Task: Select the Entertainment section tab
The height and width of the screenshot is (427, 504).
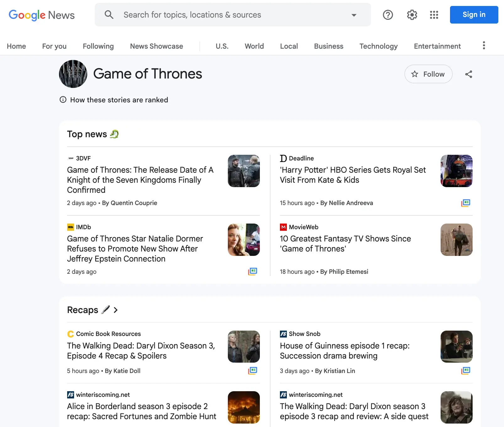Action: pos(437,46)
